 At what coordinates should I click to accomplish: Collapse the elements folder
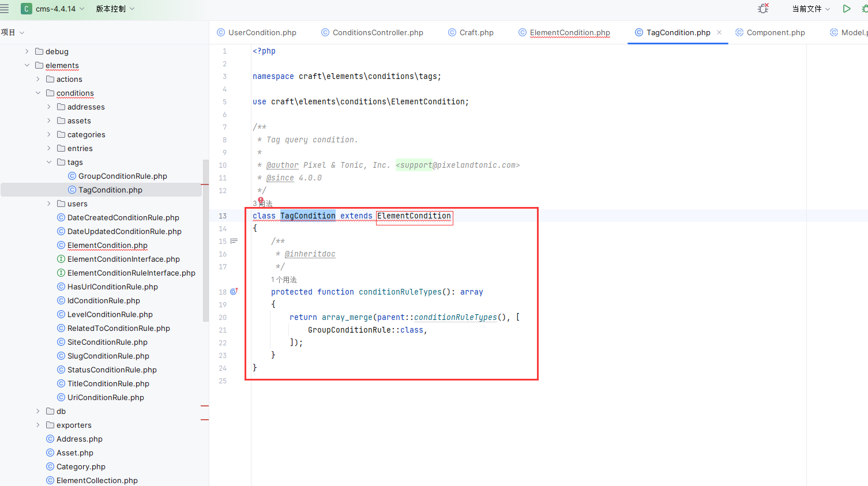27,65
